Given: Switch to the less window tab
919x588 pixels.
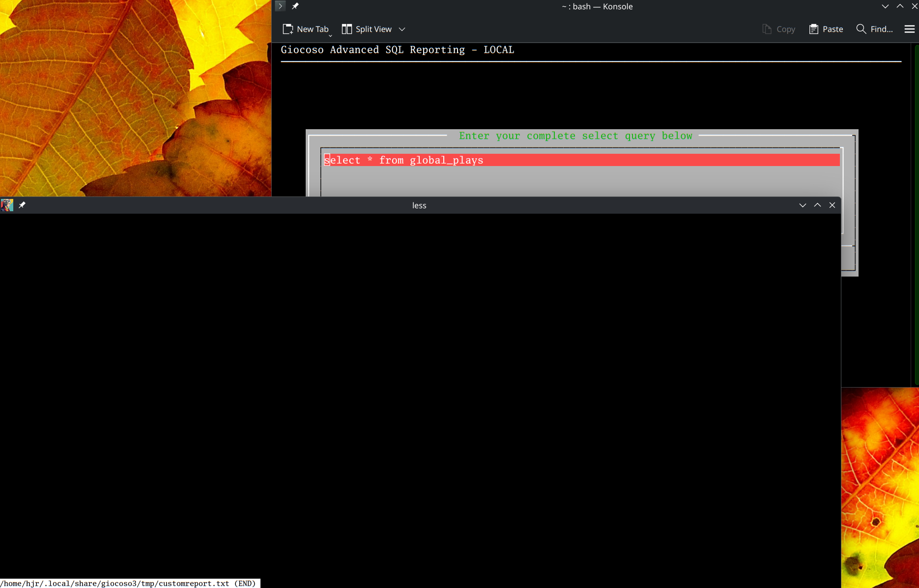Looking at the screenshot, I should click(419, 205).
